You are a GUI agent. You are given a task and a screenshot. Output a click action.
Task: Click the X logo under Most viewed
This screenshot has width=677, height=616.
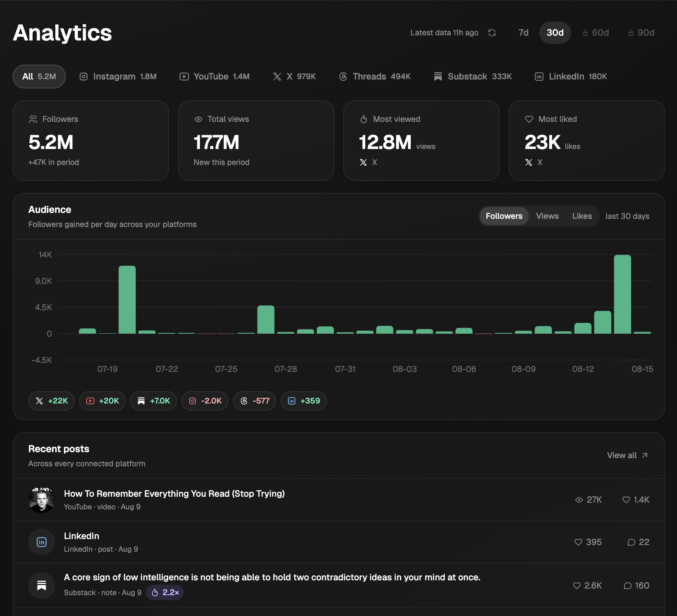pos(363,162)
